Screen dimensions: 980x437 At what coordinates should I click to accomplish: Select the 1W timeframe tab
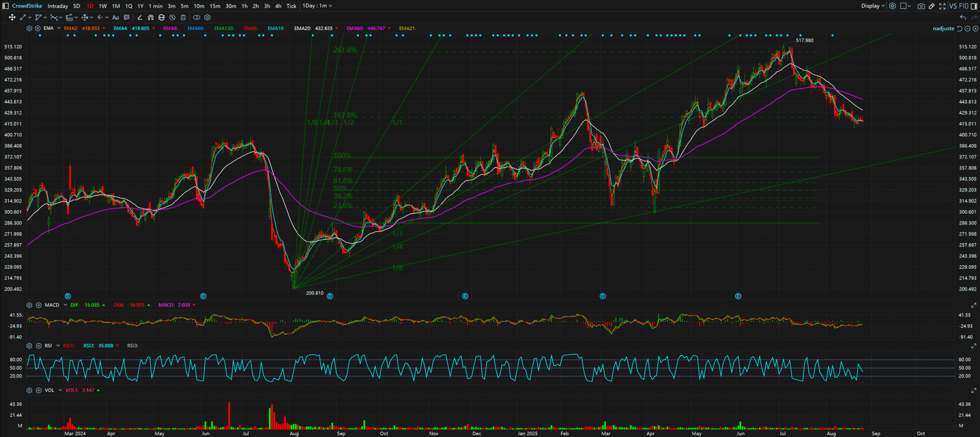click(x=103, y=6)
